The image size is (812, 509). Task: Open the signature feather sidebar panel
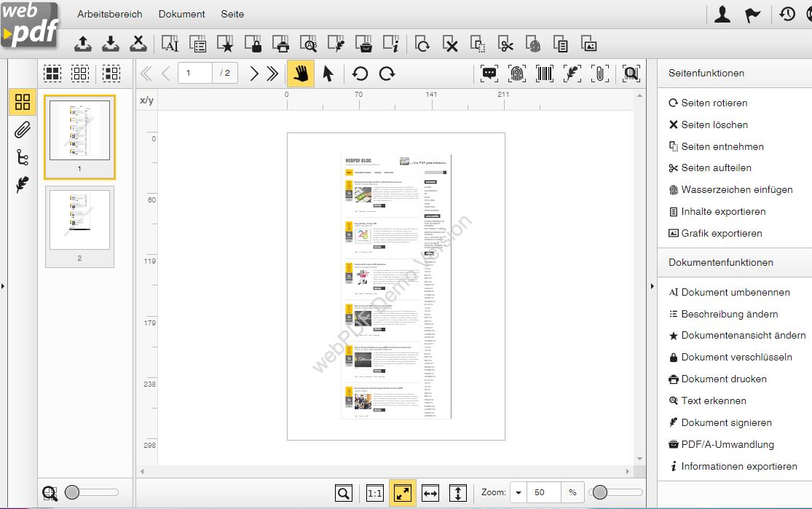point(23,185)
